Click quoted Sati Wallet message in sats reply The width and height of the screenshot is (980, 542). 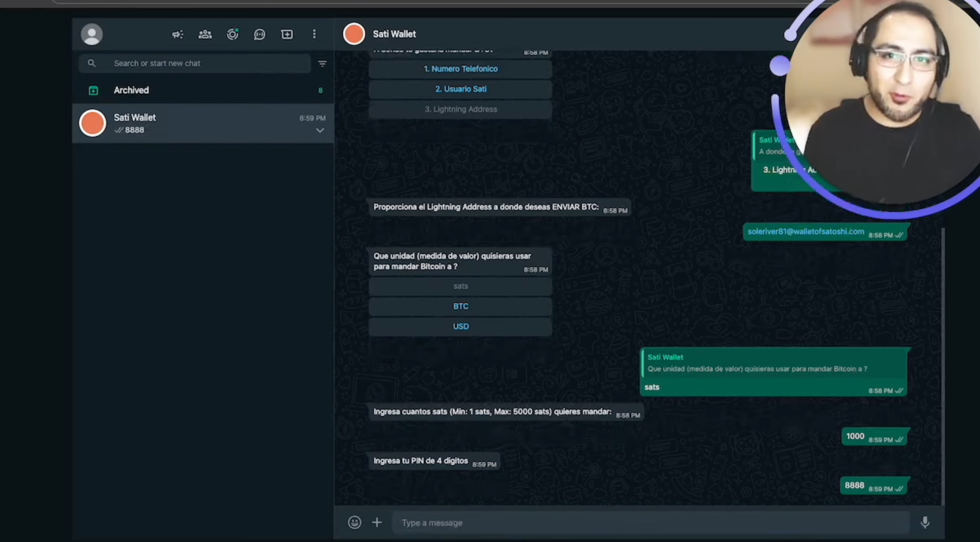coord(774,363)
